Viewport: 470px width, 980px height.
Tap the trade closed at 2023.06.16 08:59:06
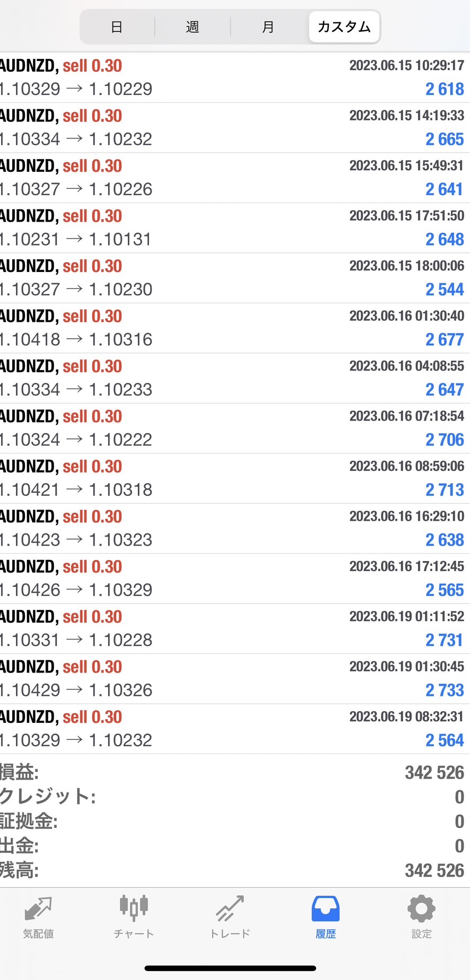(235, 478)
